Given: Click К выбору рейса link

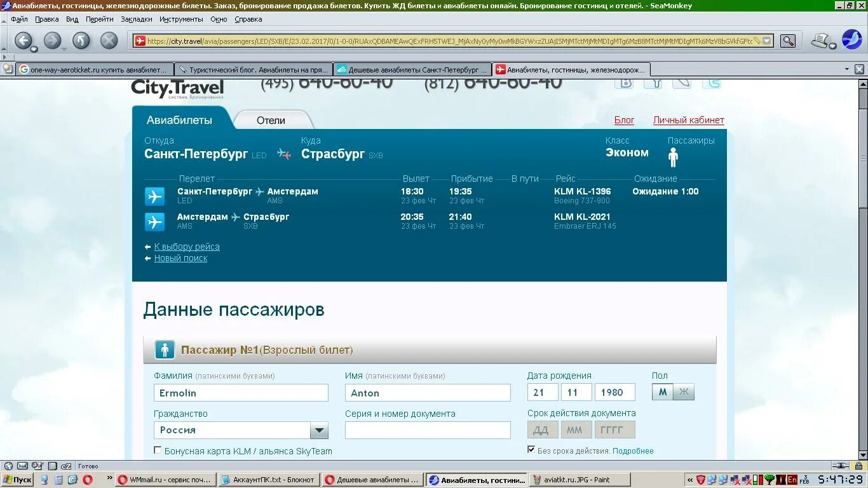Looking at the screenshot, I should [187, 247].
